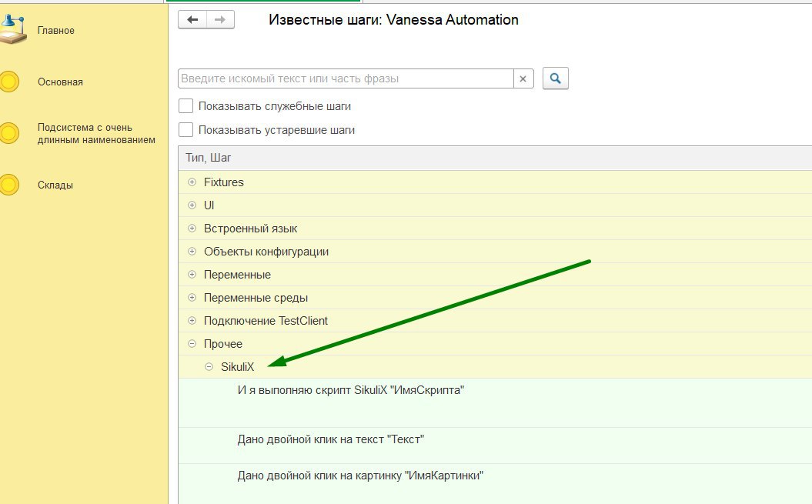Expand the UI group

coord(192,205)
